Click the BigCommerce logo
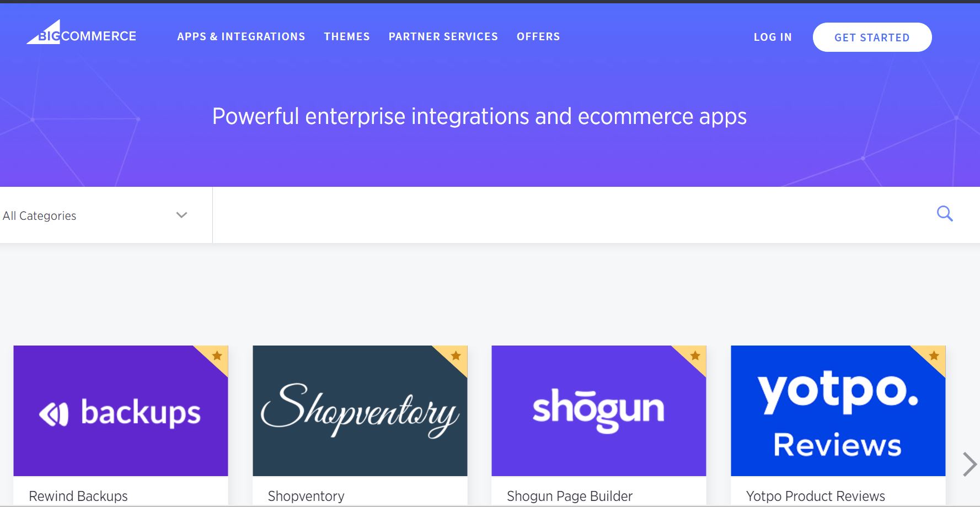This screenshot has width=980, height=507. (x=81, y=33)
